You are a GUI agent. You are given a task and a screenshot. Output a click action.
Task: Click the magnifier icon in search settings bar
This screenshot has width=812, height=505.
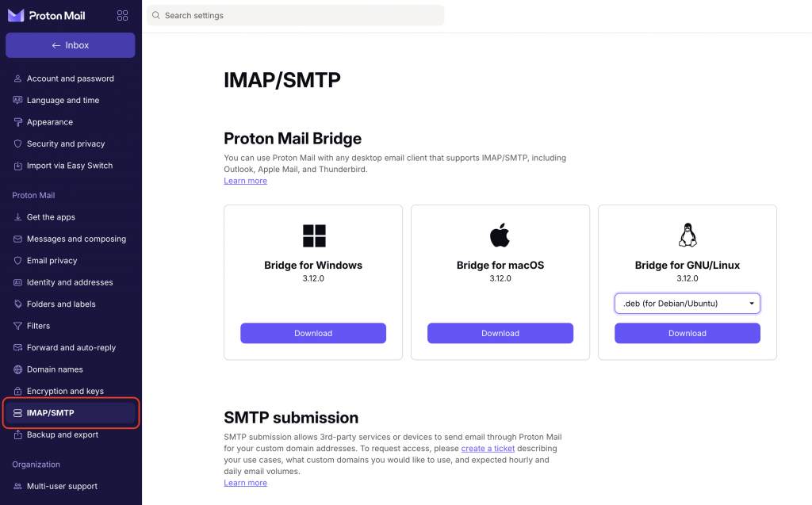point(155,15)
